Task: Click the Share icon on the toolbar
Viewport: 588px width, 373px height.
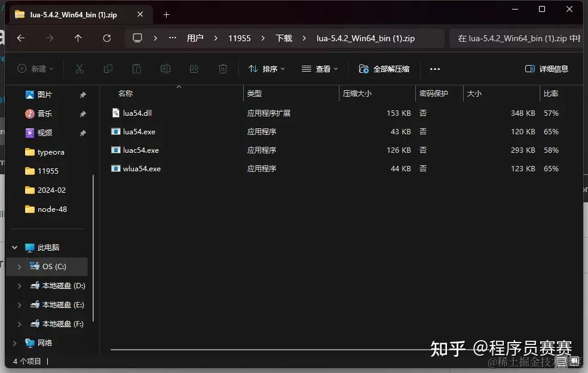Action: pyautogui.click(x=194, y=69)
